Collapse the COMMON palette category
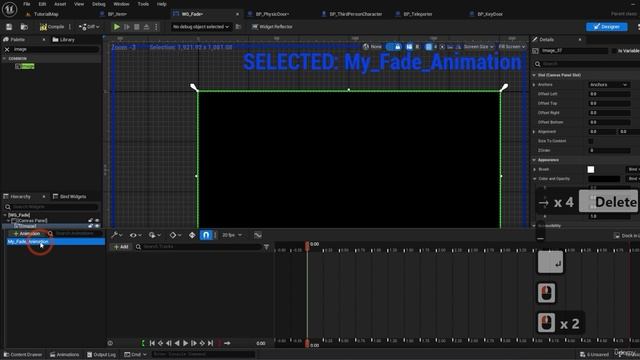This screenshot has width=640, height=360. [x=4, y=59]
